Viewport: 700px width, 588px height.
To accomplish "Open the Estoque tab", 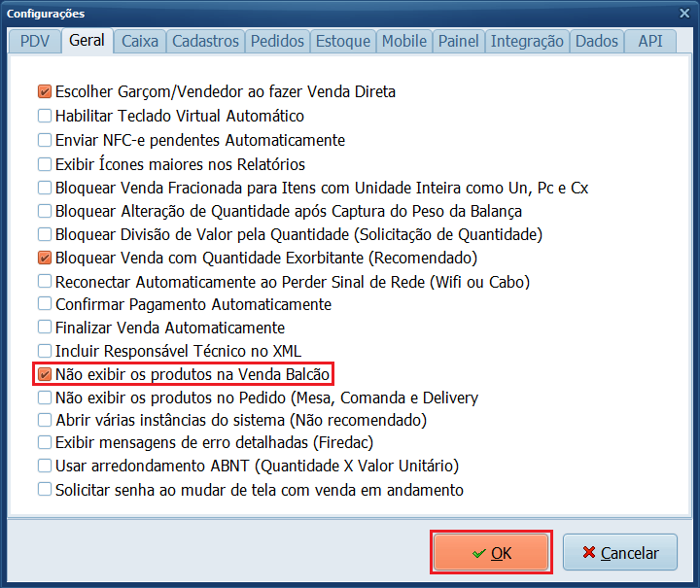I will 343,41.
